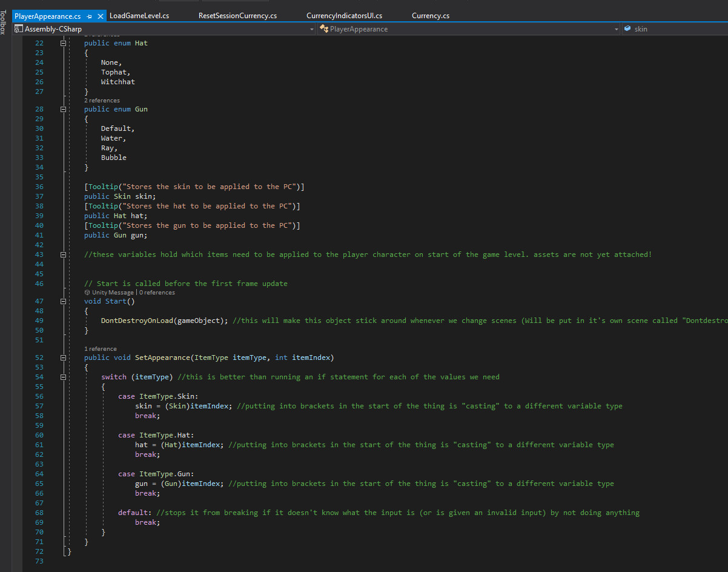Click the "public Skin skin;" declaration
Image resolution: width=728 pixels, height=572 pixels.
120,196
